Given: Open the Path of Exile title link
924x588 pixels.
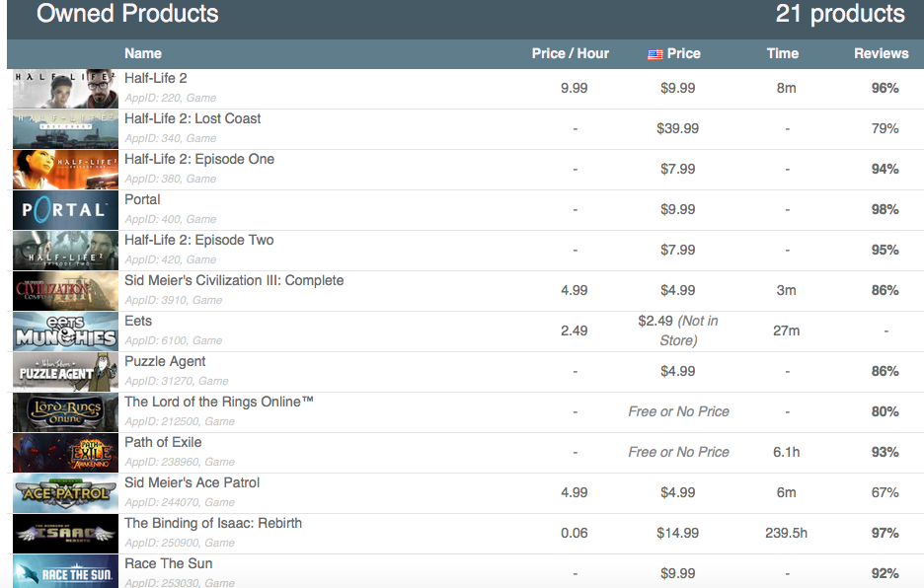Looking at the screenshot, I should click(x=163, y=442).
